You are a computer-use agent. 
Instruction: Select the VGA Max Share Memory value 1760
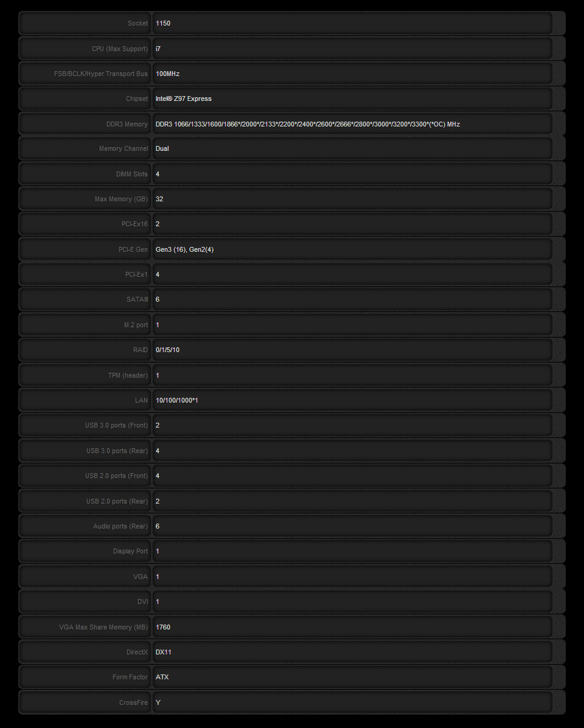tap(163, 627)
